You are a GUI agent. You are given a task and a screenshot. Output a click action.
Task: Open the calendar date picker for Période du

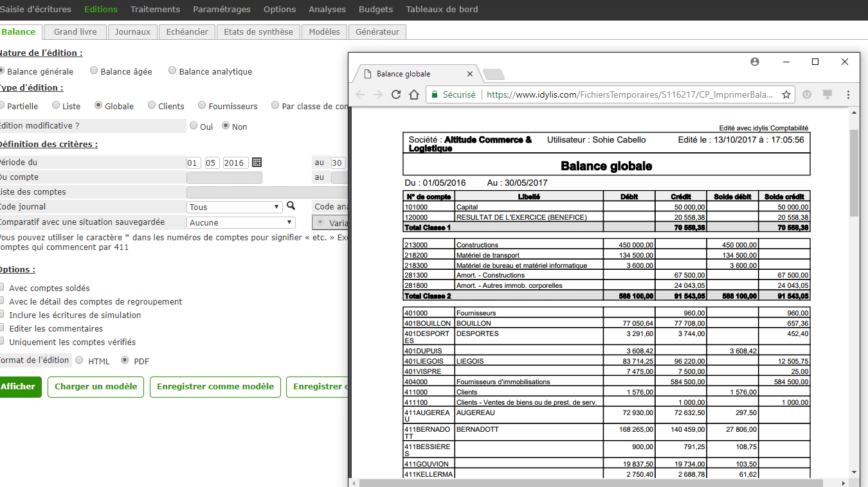click(256, 162)
